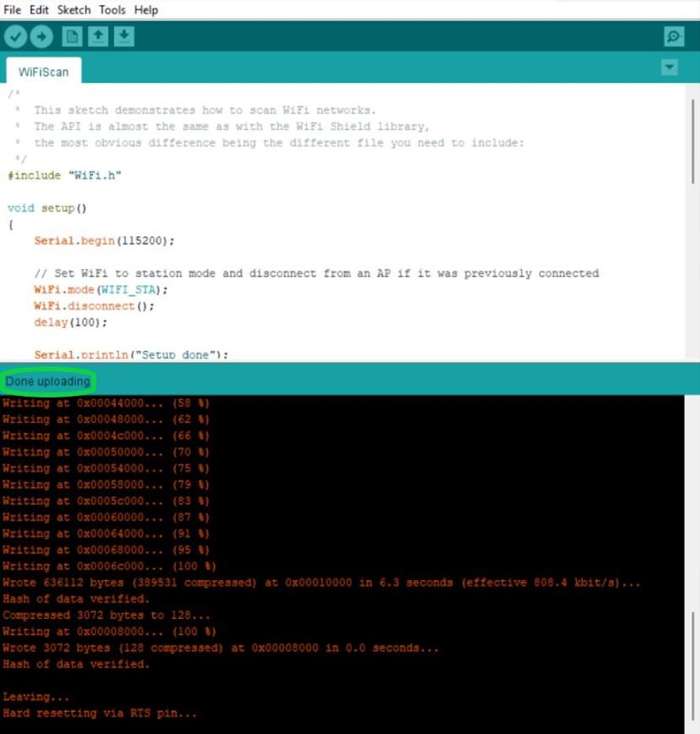Screen dimensions: 700x734
Task: Click the Done uploading status message
Action: 47,381
